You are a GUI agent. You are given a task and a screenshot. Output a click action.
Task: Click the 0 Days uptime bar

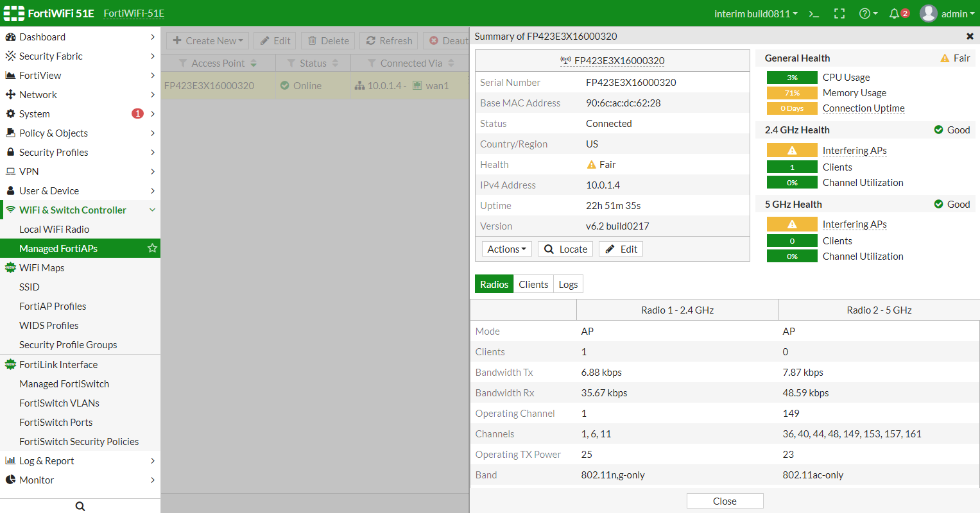point(792,108)
